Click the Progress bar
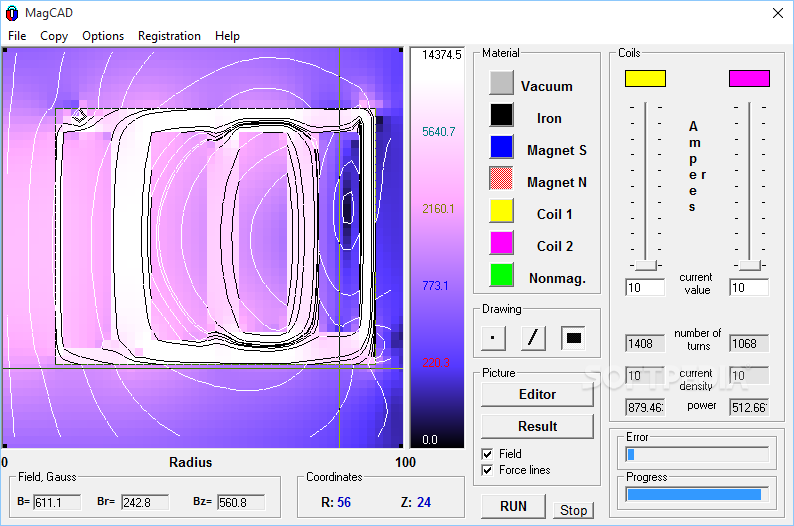The image size is (794, 526). click(697, 495)
